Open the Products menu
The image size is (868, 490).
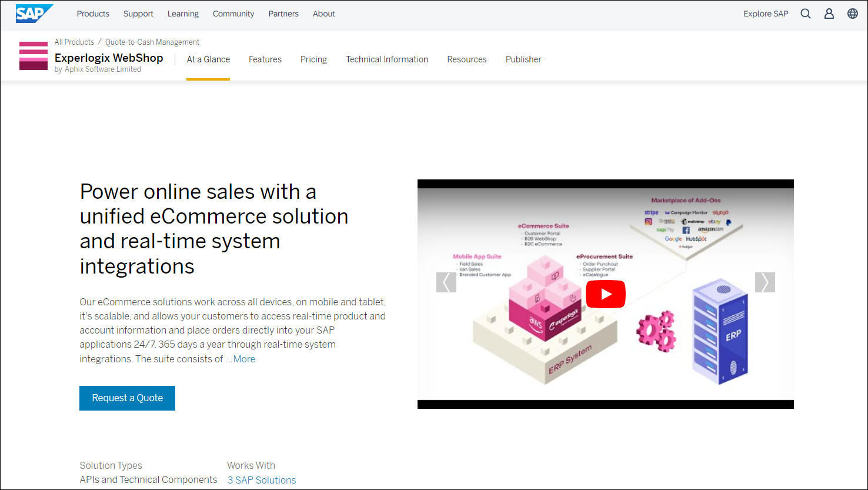92,13
